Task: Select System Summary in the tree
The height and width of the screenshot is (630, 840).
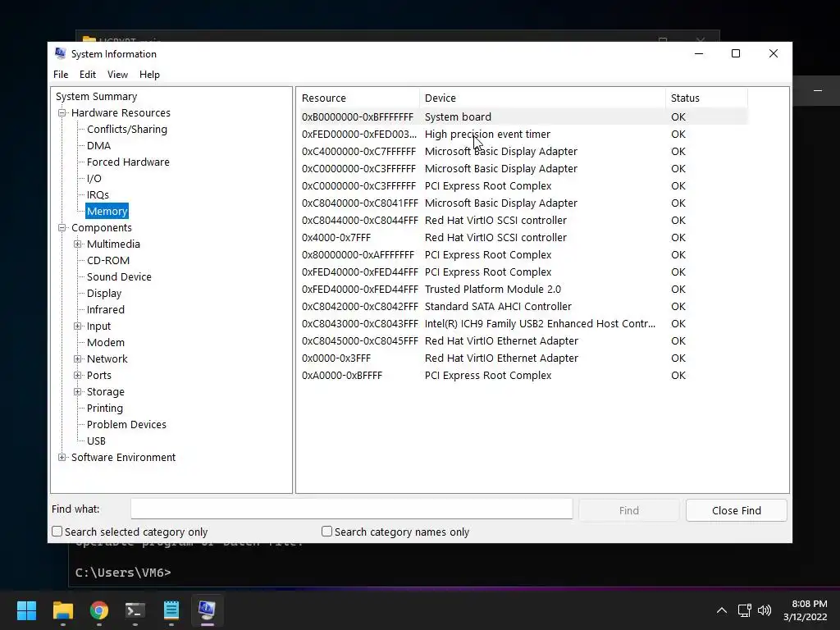Action: pos(97,97)
